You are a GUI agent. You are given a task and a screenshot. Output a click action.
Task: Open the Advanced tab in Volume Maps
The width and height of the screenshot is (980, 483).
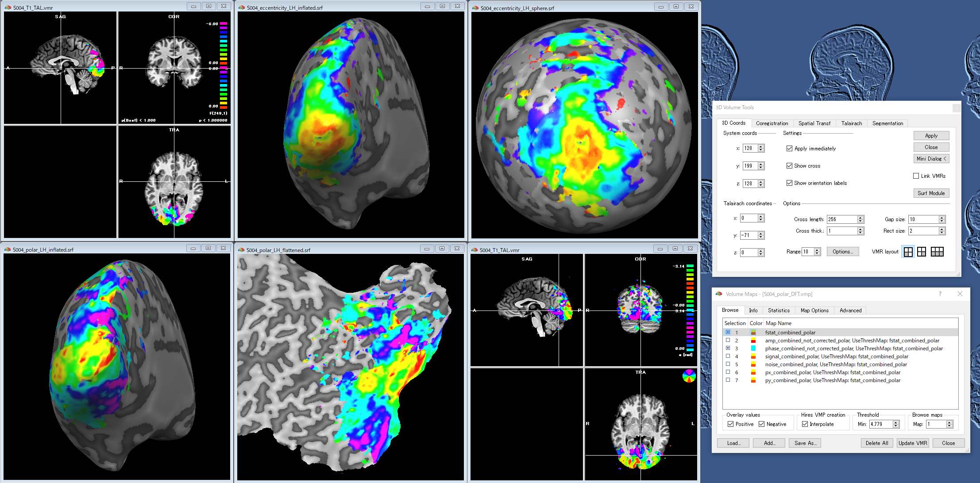850,310
